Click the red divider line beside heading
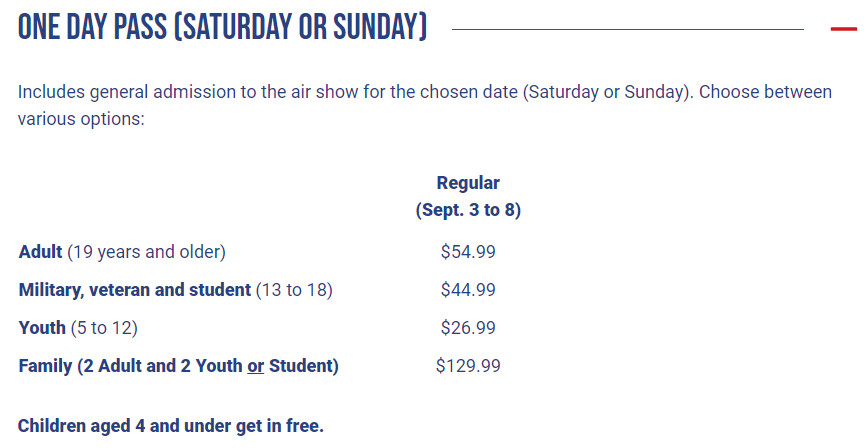The width and height of the screenshot is (866, 448). click(628, 29)
